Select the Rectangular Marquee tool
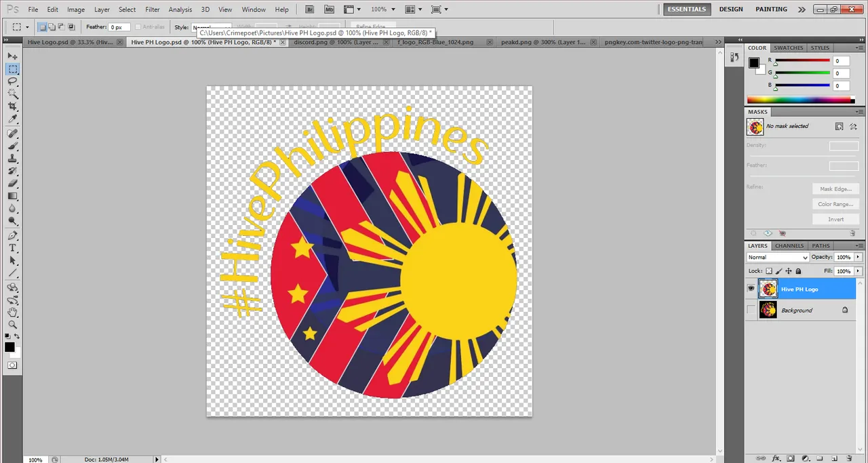 point(12,69)
